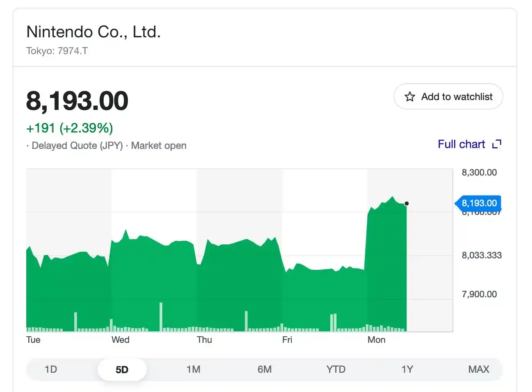Image resolution: width=532 pixels, height=392 pixels.
Task: Click the Tokyo: 7974.T ticker symbol
Action: tap(57, 51)
